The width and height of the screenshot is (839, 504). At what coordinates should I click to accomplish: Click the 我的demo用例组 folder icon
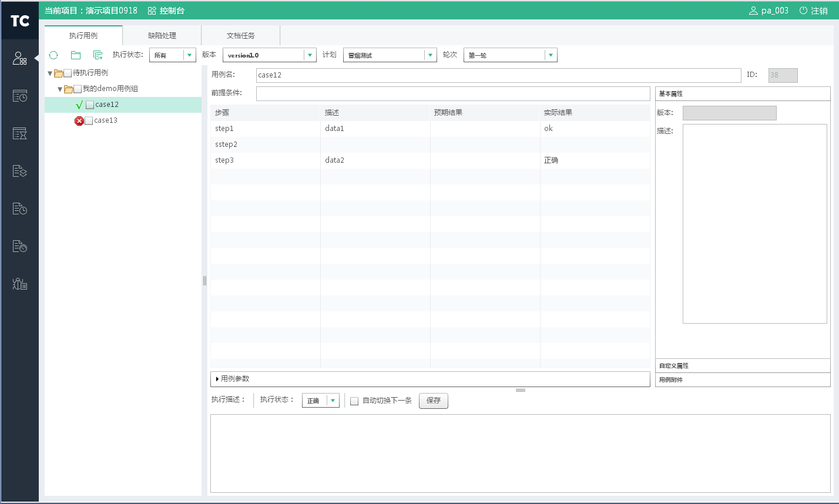(x=68, y=89)
